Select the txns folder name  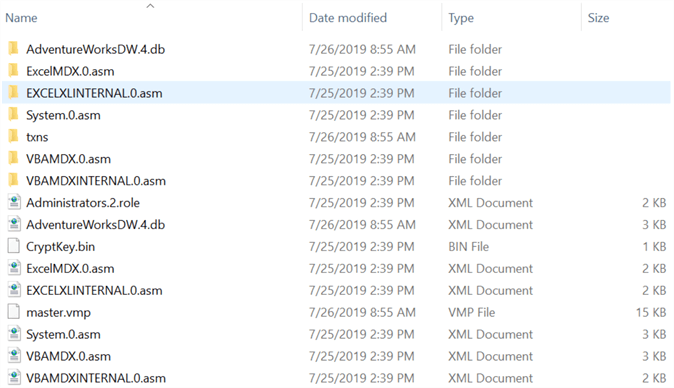click(x=37, y=137)
